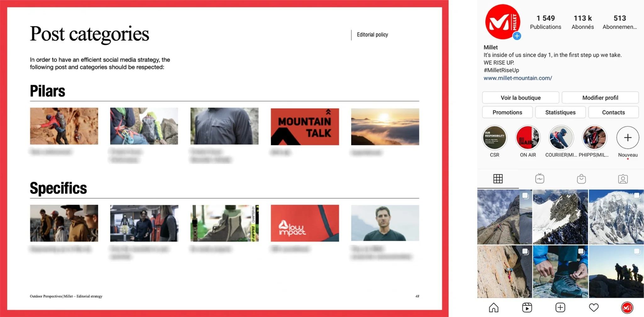This screenshot has height=317, width=644.
Task: Open the IGTV videos tab
Action: coord(540,178)
